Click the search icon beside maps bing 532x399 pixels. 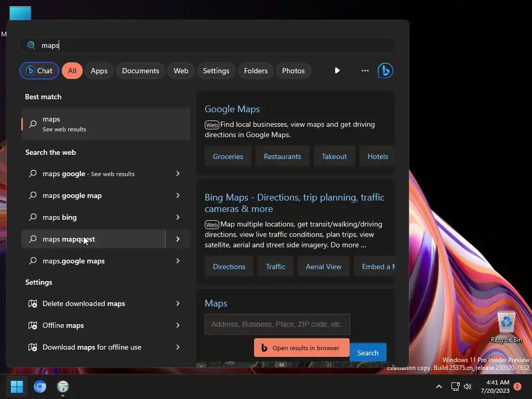point(33,217)
